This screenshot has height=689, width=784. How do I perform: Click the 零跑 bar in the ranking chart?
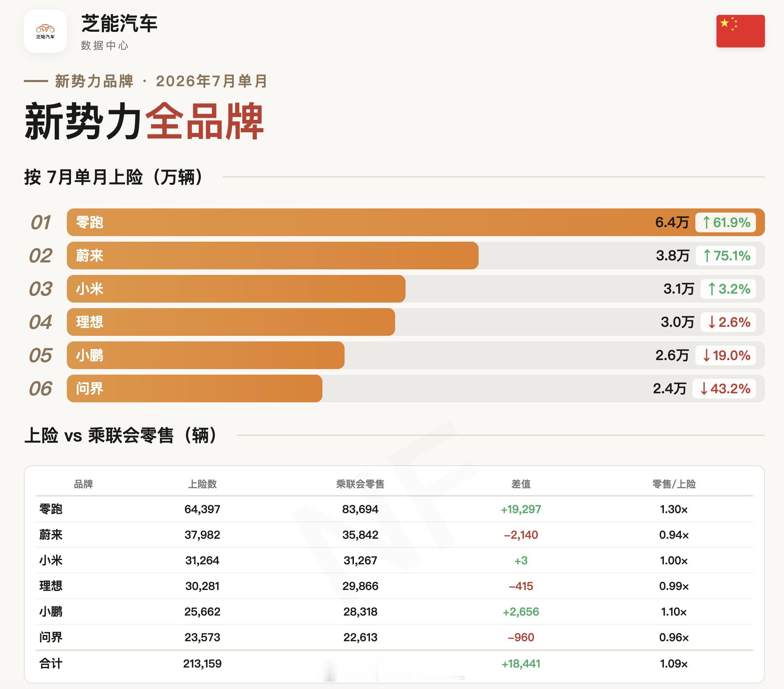[x=416, y=222]
